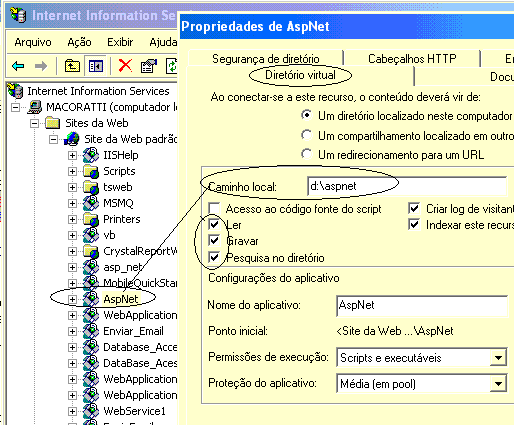The image size is (514, 425).
Task: Select the AspNet tree item label
Action: pyautogui.click(x=121, y=299)
